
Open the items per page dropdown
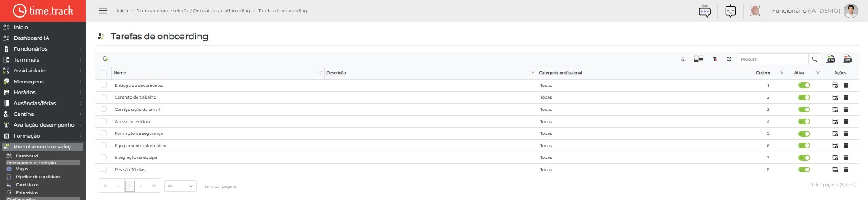click(x=180, y=186)
